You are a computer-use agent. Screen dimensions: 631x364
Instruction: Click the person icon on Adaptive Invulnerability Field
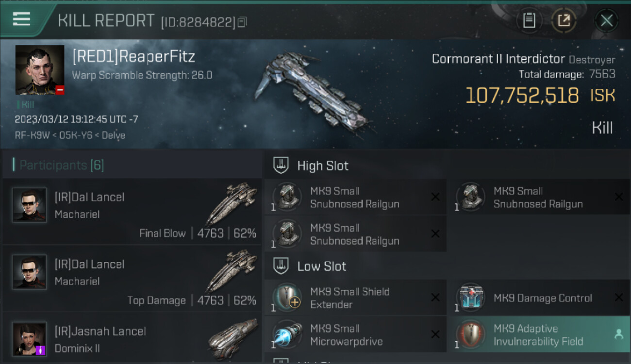618,334
